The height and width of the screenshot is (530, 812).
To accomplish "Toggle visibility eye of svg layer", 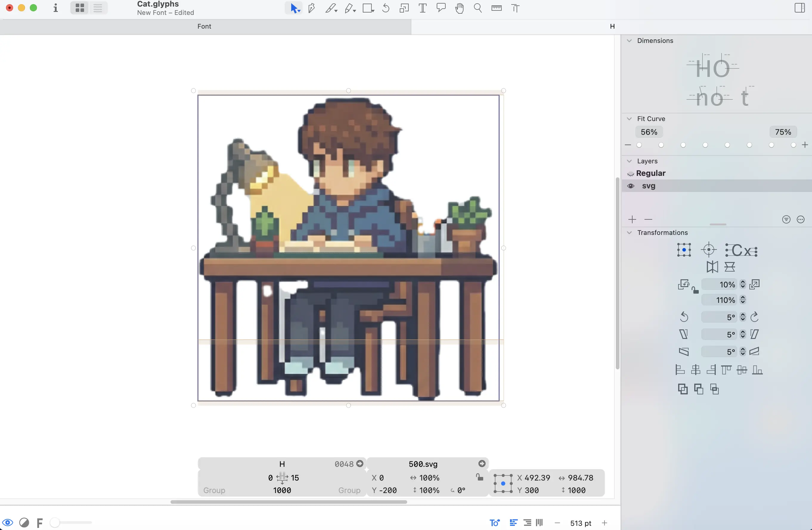I will (x=630, y=186).
